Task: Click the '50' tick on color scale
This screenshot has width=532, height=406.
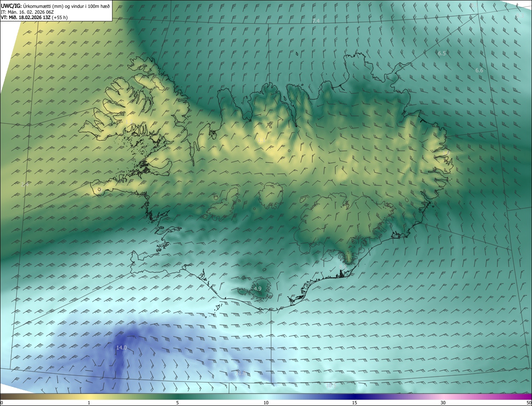Action: pos(529,403)
